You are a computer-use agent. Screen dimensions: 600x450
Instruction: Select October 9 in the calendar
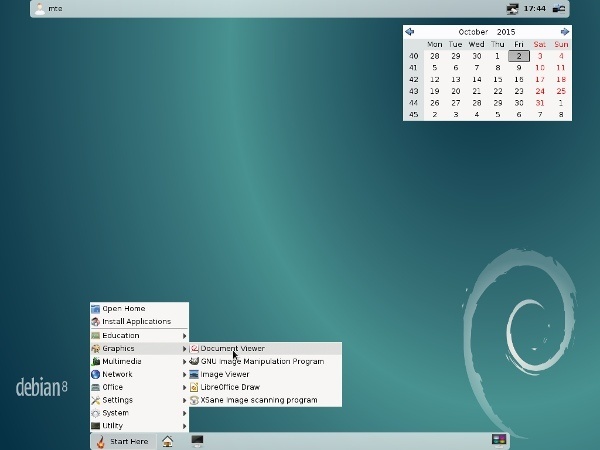pyautogui.click(x=519, y=68)
